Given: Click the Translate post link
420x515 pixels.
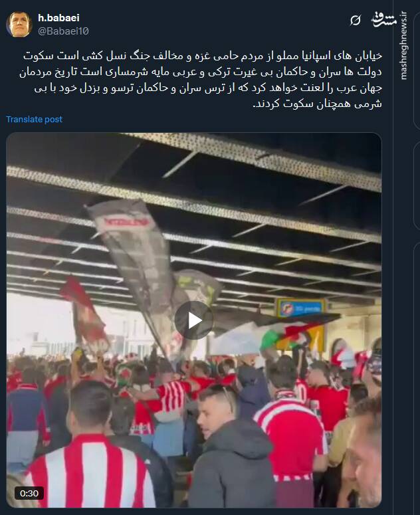Looking at the screenshot, I should 34,119.
